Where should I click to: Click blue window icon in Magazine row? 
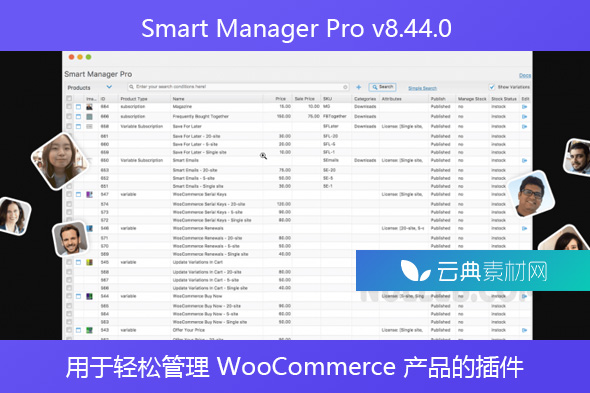[78, 107]
